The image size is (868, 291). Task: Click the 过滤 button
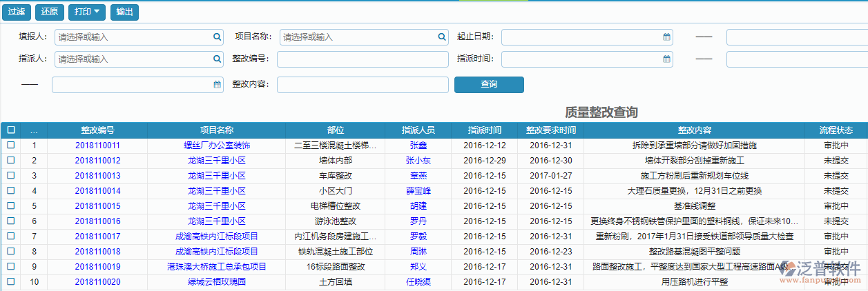tap(16, 12)
